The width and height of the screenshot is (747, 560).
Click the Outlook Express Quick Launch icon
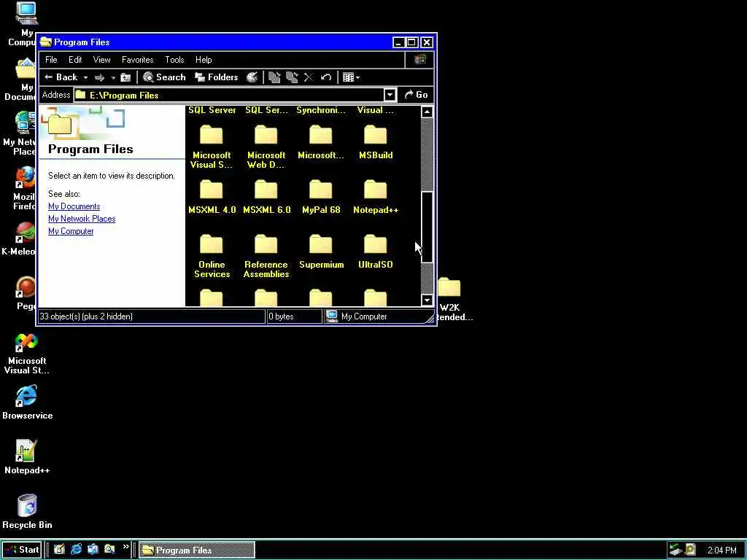[93, 550]
